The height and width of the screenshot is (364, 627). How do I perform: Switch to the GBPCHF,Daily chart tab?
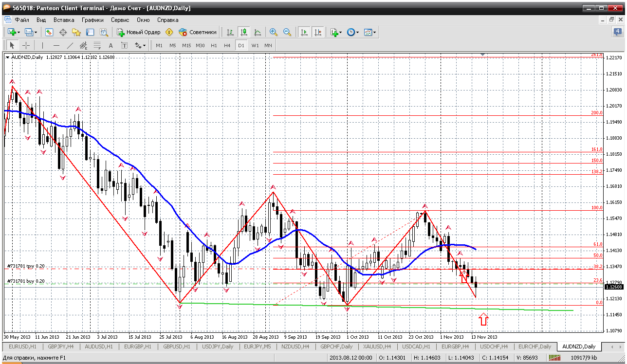336,346
